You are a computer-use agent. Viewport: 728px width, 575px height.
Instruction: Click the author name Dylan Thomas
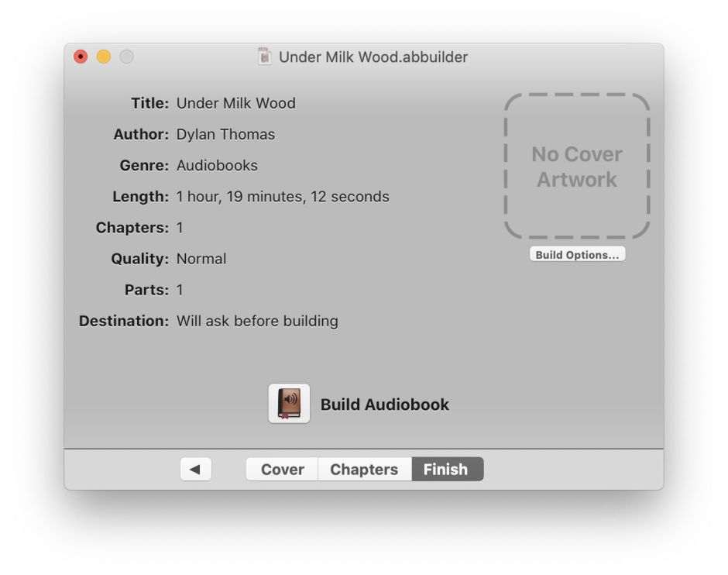click(226, 134)
